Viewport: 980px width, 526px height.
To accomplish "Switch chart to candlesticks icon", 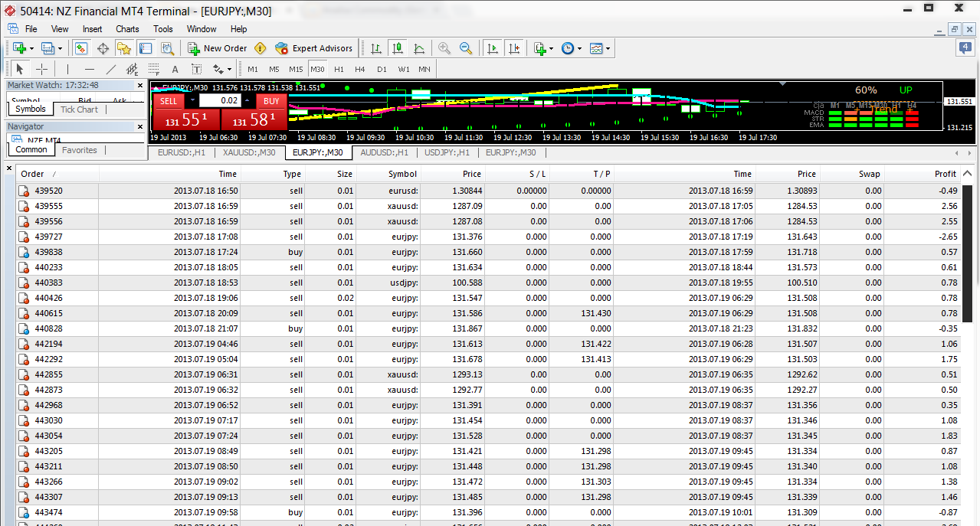I will [x=398, y=48].
